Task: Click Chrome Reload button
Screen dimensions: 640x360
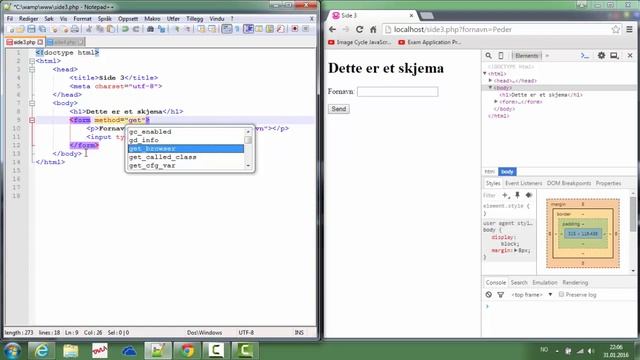Action: (x=360, y=29)
